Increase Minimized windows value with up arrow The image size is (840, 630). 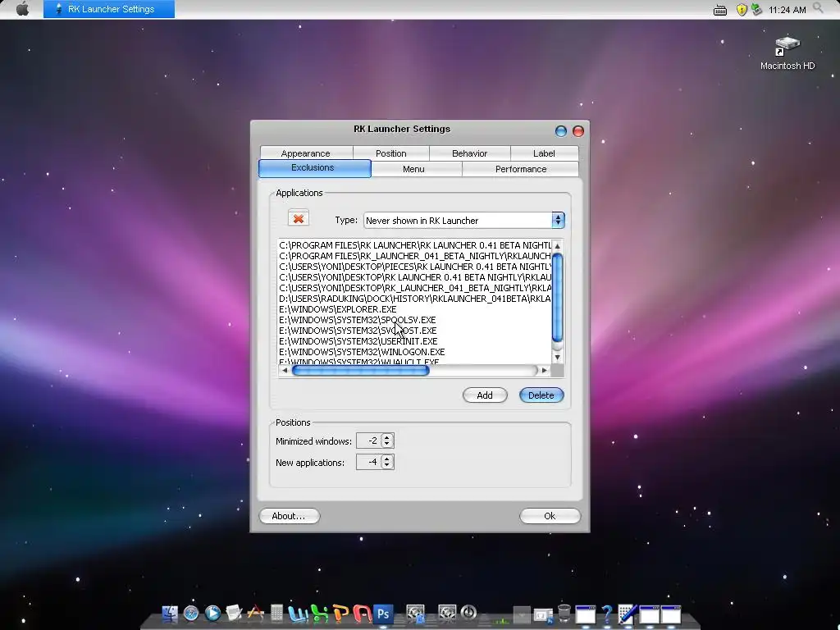point(387,436)
